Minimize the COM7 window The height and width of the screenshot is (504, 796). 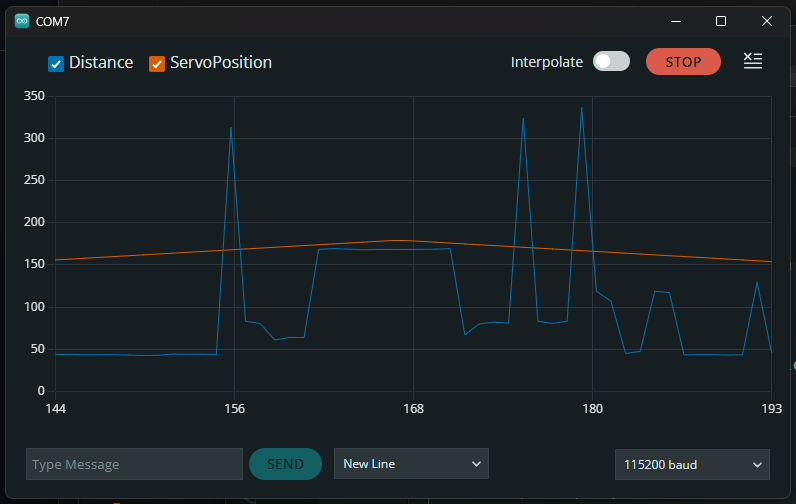click(x=676, y=21)
